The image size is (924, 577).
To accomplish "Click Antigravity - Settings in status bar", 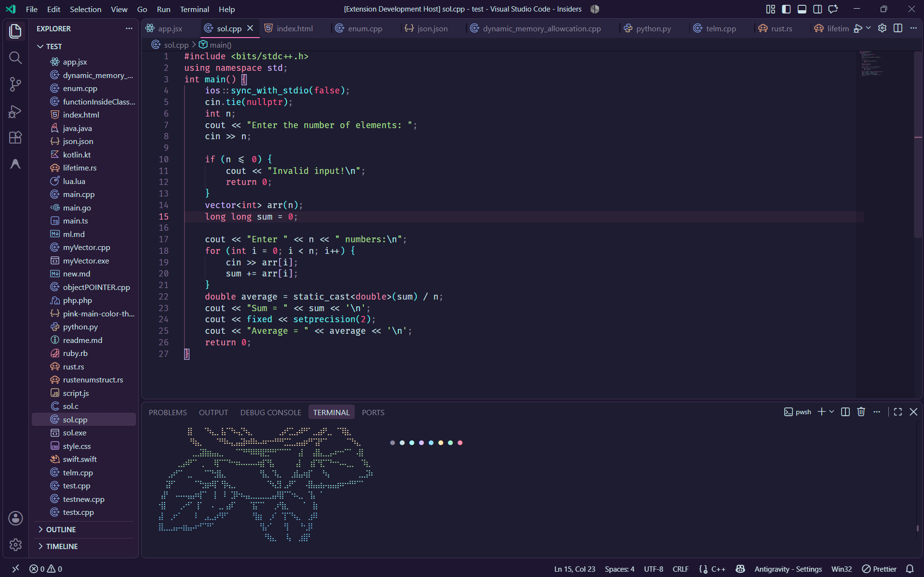I will tap(788, 569).
